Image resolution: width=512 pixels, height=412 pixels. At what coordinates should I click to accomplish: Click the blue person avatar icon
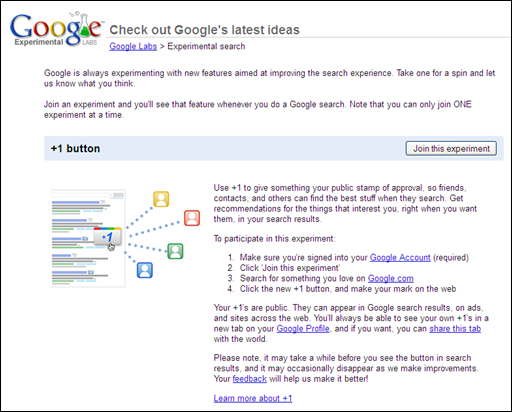tap(145, 270)
